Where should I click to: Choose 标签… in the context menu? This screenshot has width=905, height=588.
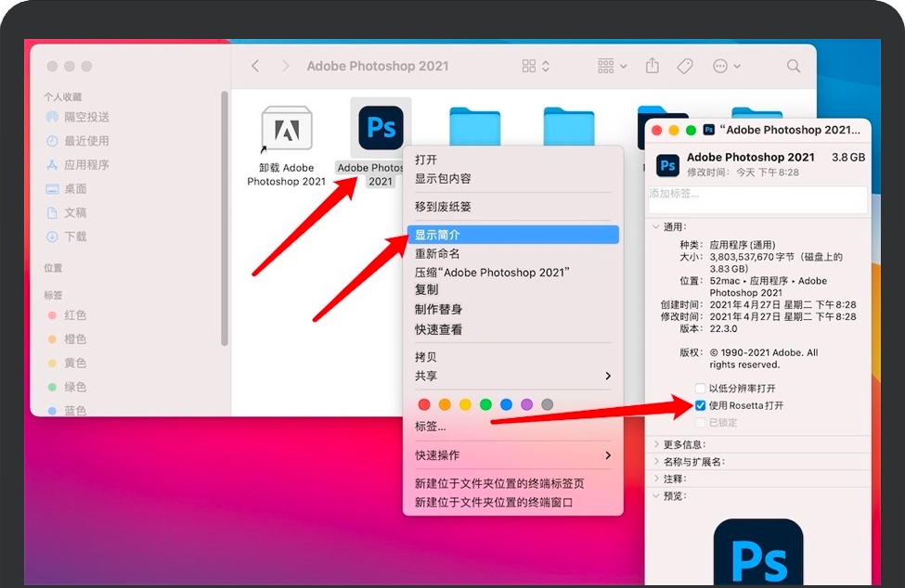click(512, 427)
